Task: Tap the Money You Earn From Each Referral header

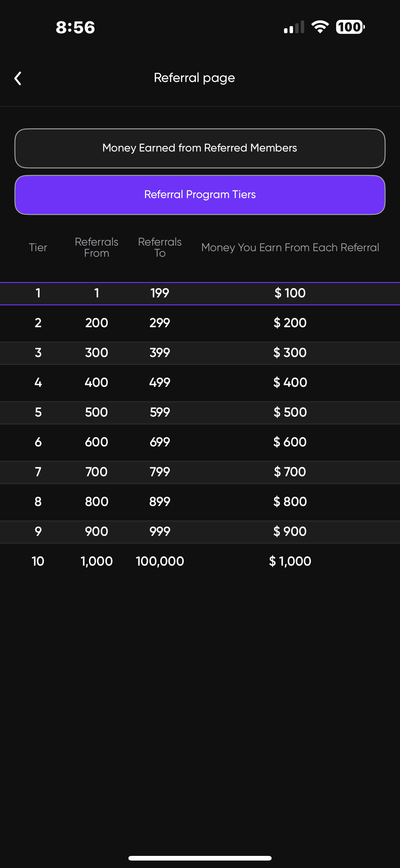Action: [x=290, y=248]
